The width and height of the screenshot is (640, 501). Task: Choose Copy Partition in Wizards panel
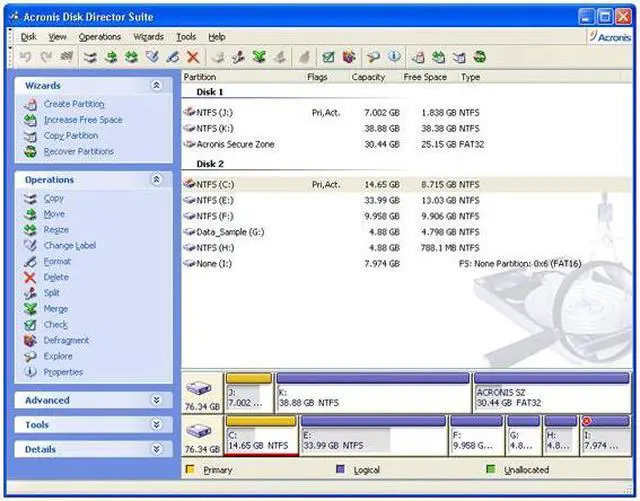(71, 136)
